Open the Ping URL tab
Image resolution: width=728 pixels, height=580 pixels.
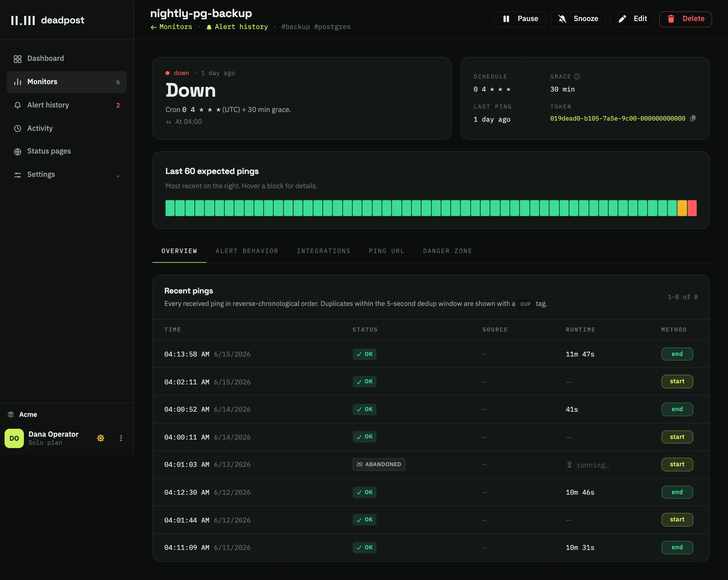coord(387,251)
